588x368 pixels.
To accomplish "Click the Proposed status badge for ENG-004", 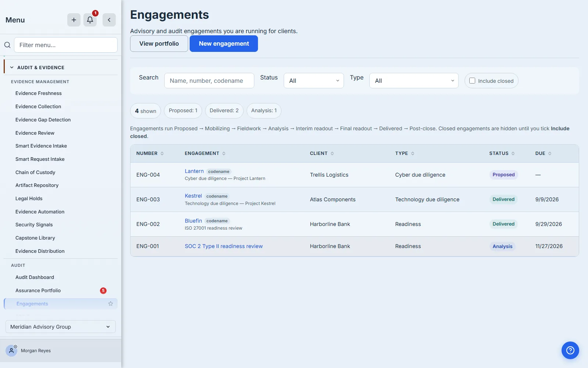I will click(x=503, y=175).
